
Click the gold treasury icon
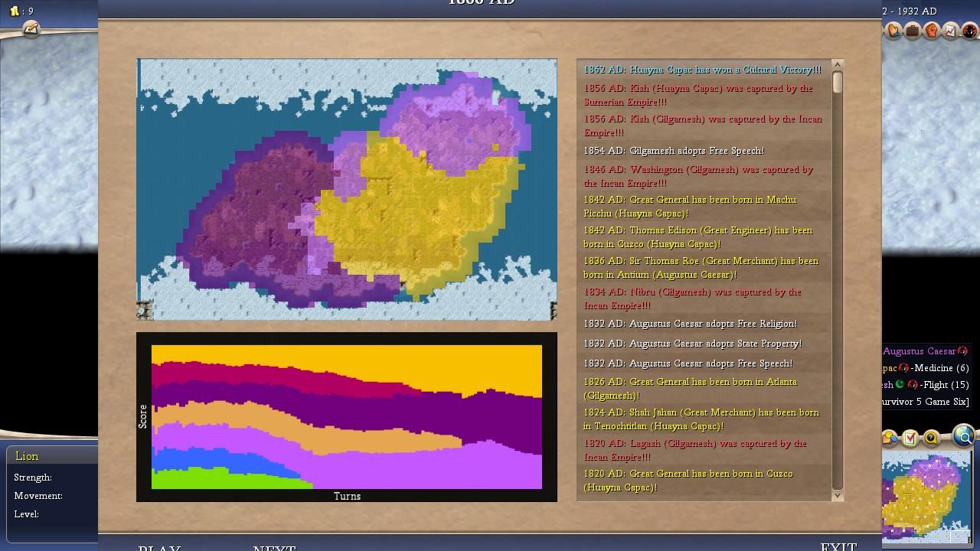click(x=14, y=11)
